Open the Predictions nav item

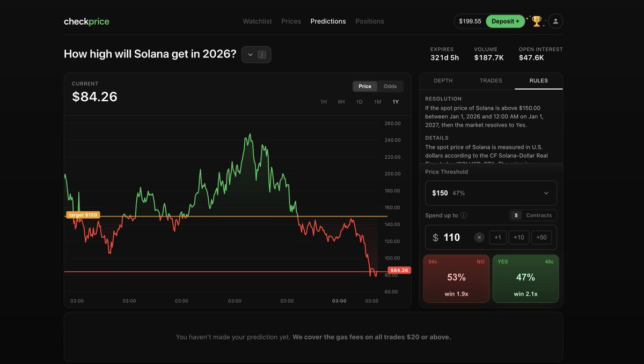point(328,21)
